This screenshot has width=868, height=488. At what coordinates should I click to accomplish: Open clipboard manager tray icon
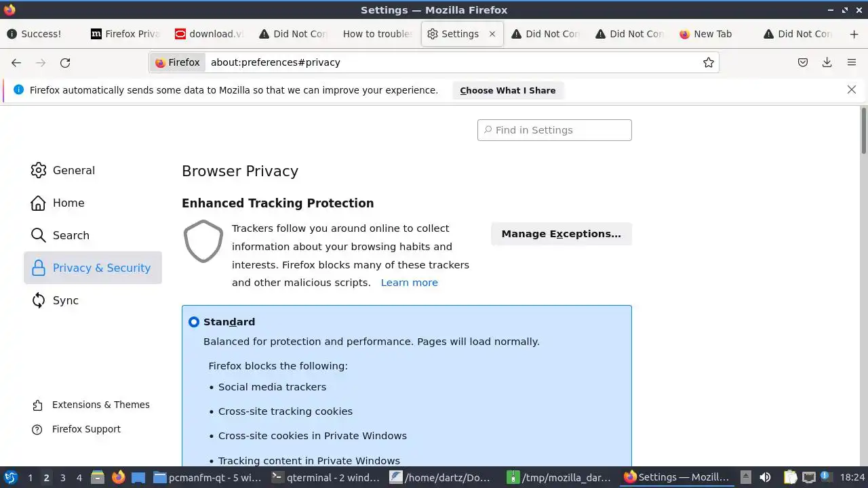[791, 477]
